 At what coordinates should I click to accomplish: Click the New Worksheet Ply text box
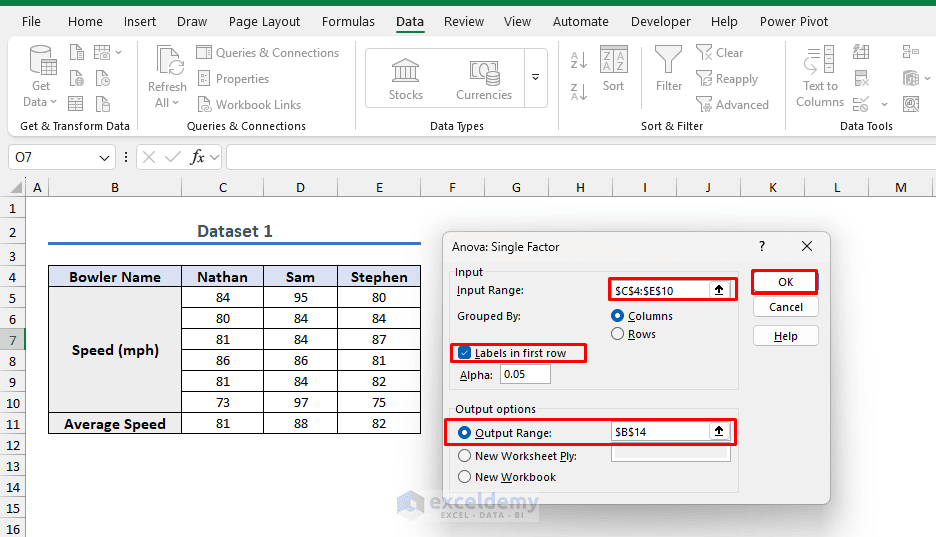tap(670, 453)
